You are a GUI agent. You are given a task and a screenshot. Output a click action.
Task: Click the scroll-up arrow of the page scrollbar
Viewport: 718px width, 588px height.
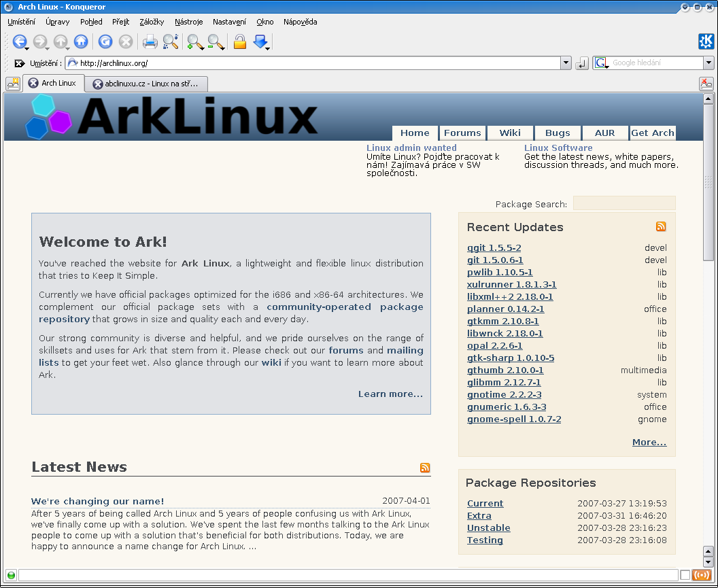[708, 99]
